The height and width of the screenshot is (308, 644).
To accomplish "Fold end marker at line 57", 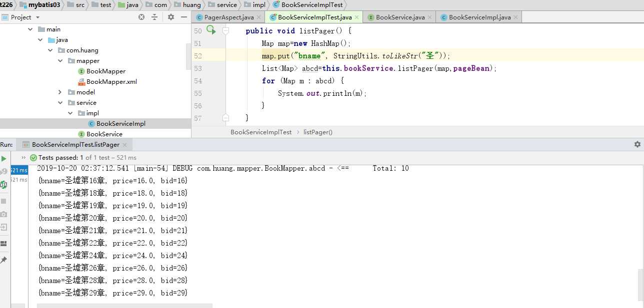I will point(225,118).
